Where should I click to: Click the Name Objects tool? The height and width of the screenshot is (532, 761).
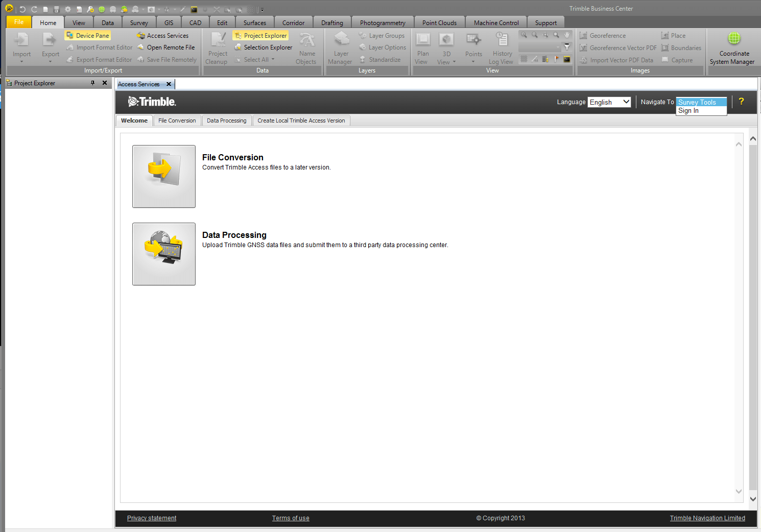tap(306, 49)
